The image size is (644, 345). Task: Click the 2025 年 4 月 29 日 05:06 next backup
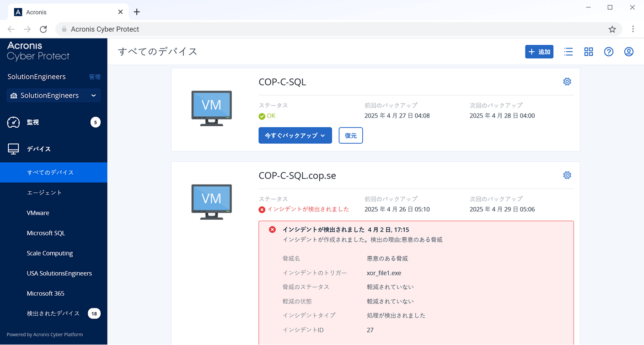click(502, 209)
